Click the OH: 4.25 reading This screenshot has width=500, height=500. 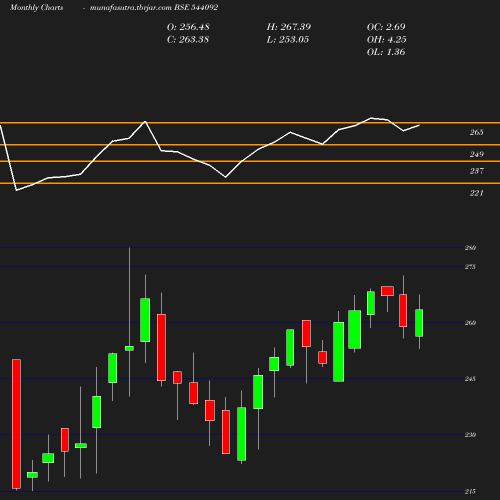[x=386, y=40]
